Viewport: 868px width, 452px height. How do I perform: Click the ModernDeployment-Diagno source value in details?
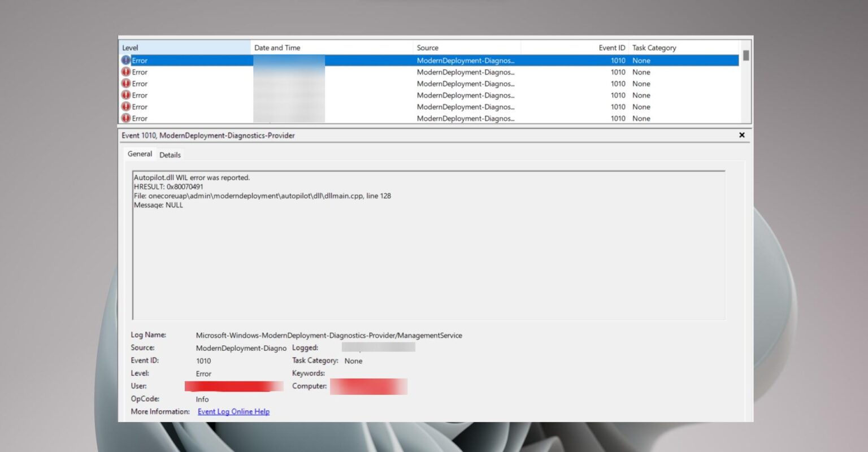[x=241, y=348]
